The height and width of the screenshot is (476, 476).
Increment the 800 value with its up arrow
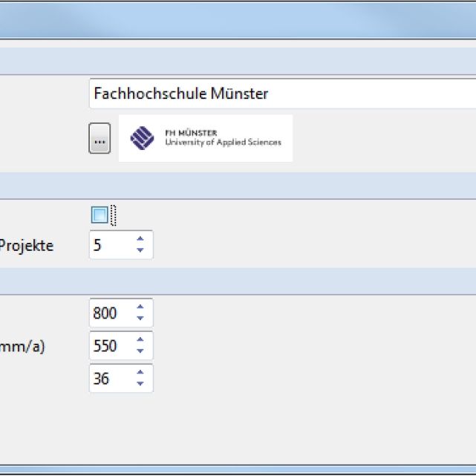(x=140, y=307)
